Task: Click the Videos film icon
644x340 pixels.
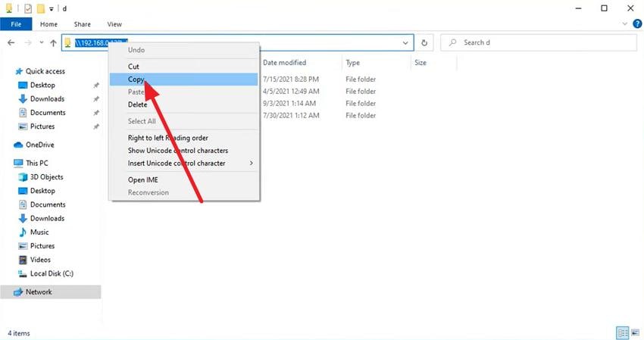Action: 23,260
